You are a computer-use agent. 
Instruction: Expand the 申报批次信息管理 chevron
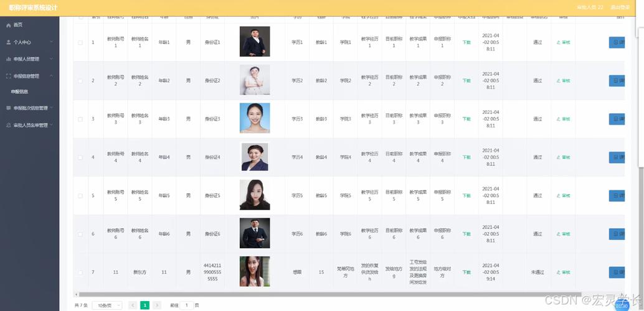pyautogui.click(x=51, y=108)
